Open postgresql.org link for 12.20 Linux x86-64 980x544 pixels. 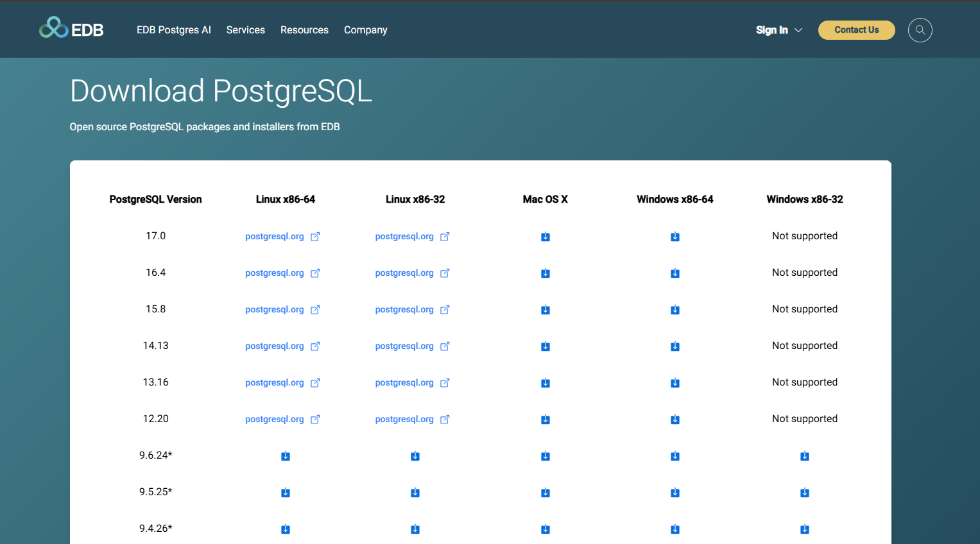click(282, 420)
